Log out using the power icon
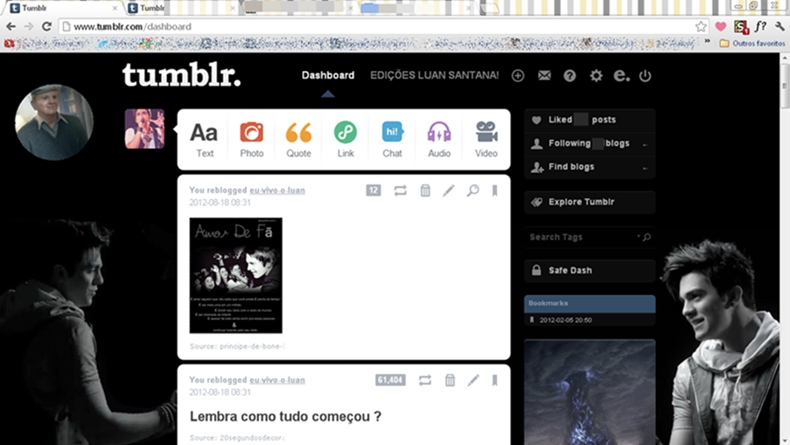The image size is (790, 445). tap(645, 76)
